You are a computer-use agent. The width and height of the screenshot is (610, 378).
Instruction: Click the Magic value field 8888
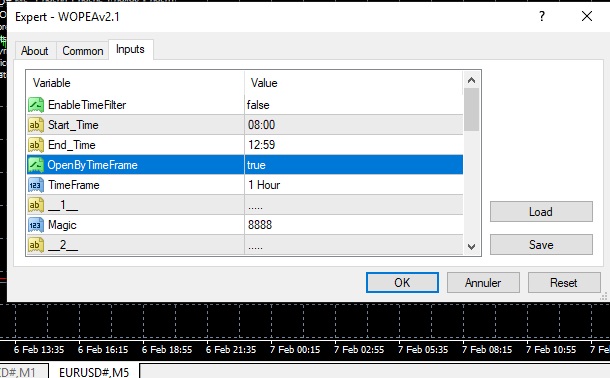pyautogui.click(x=354, y=225)
